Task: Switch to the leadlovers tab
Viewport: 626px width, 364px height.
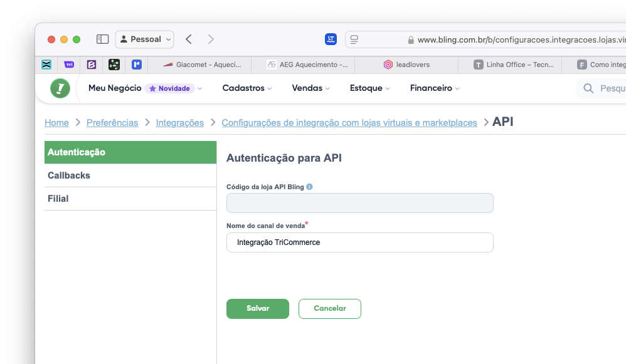Action: (406, 65)
